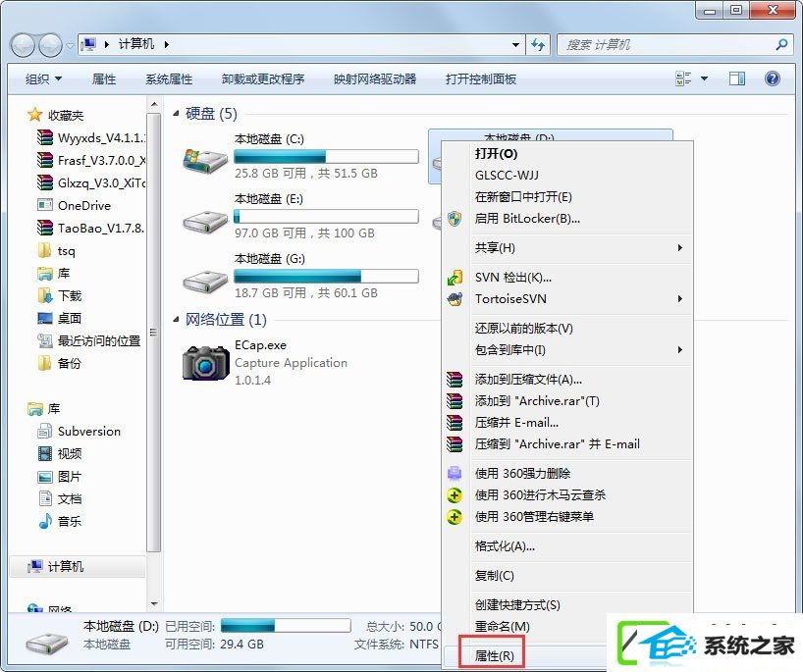Image resolution: width=803 pixels, height=672 pixels.
Task: Choose 添加到压缩文件(A)...
Action: [x=567, y=380]
